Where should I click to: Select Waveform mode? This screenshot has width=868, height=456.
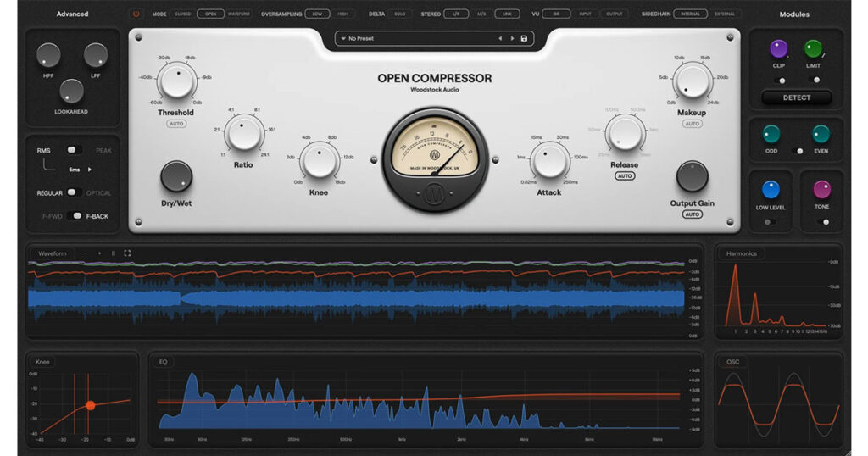239,14
